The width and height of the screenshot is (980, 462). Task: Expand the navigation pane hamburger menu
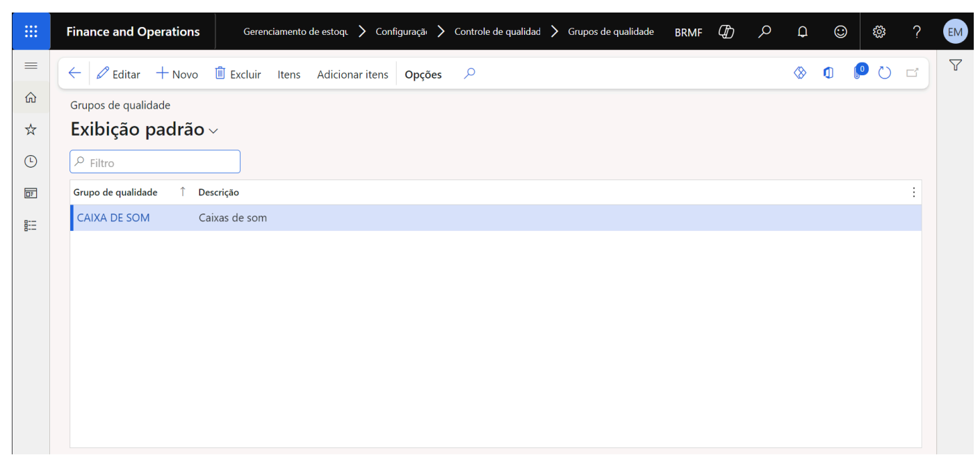(x=31, y=65)
